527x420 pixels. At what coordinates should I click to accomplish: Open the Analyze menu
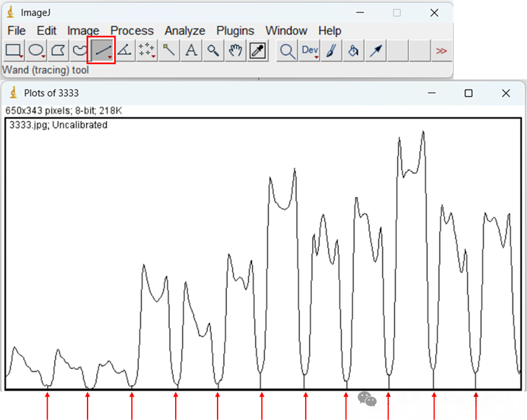[185, 30]
